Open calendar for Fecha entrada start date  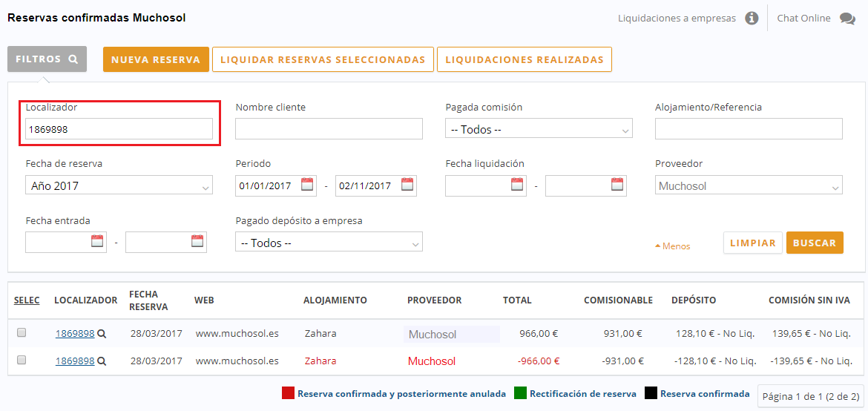(97, 242)
